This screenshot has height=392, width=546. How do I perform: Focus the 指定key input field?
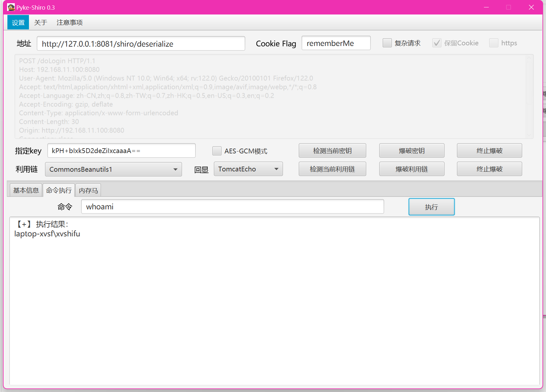click(122, 150)
